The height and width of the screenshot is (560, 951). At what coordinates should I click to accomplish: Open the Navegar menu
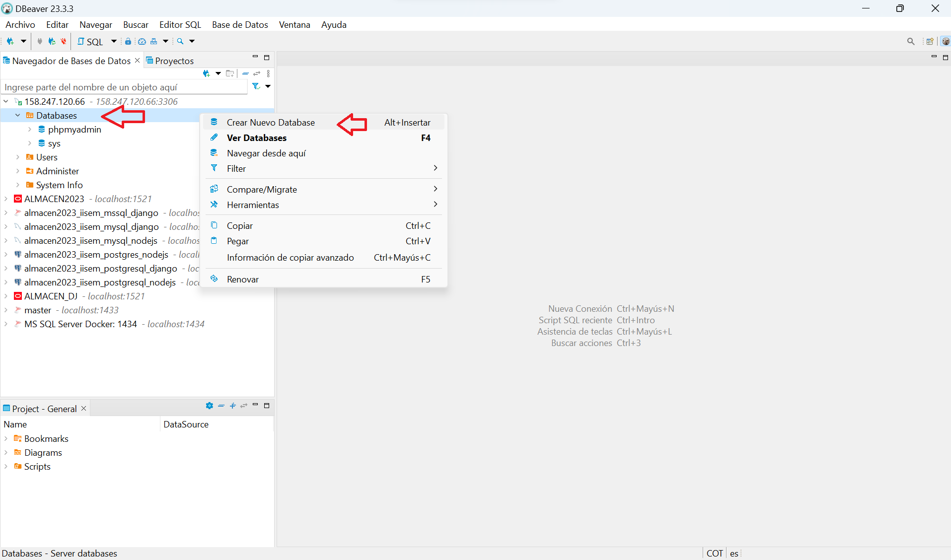pyautogui.click(x=96, y=25)
